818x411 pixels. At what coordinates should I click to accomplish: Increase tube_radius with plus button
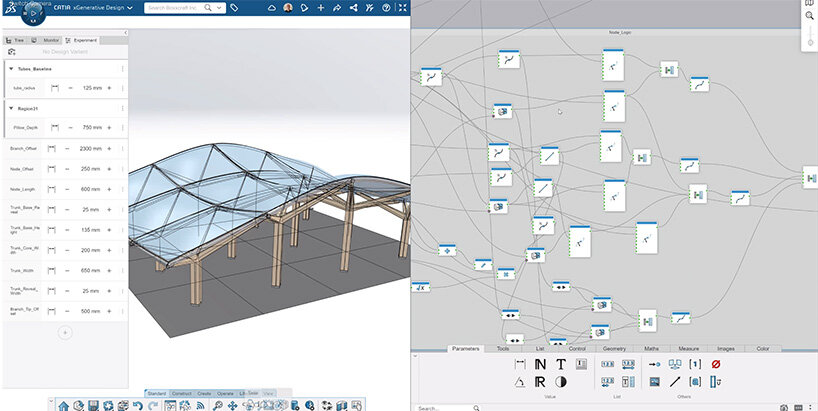(108, 88)
